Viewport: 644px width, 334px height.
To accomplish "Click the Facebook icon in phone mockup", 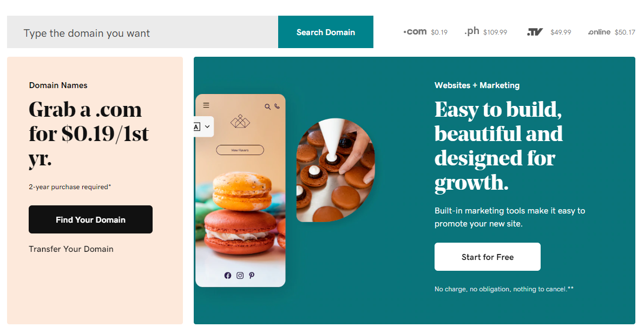I will pyautogui.click(x=227, y=275).
